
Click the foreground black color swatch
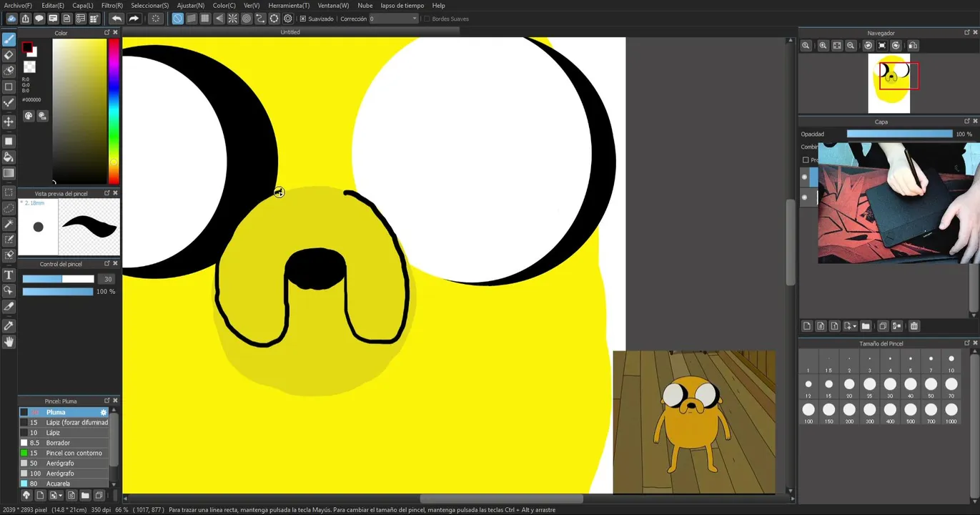(x=27, y=48)
